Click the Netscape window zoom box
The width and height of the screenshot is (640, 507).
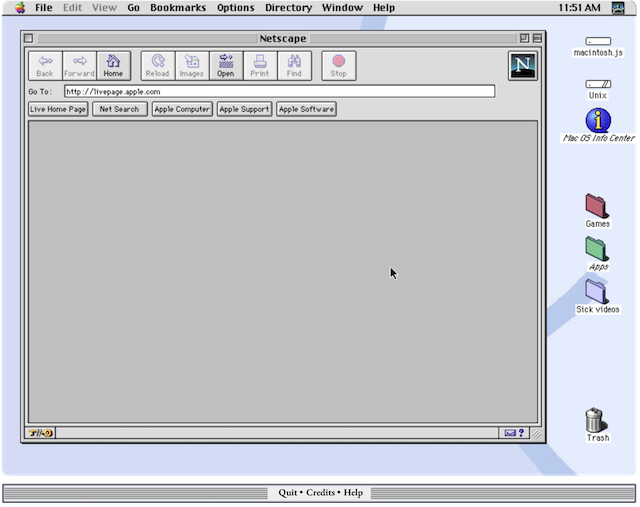click(x=524, y=38)
